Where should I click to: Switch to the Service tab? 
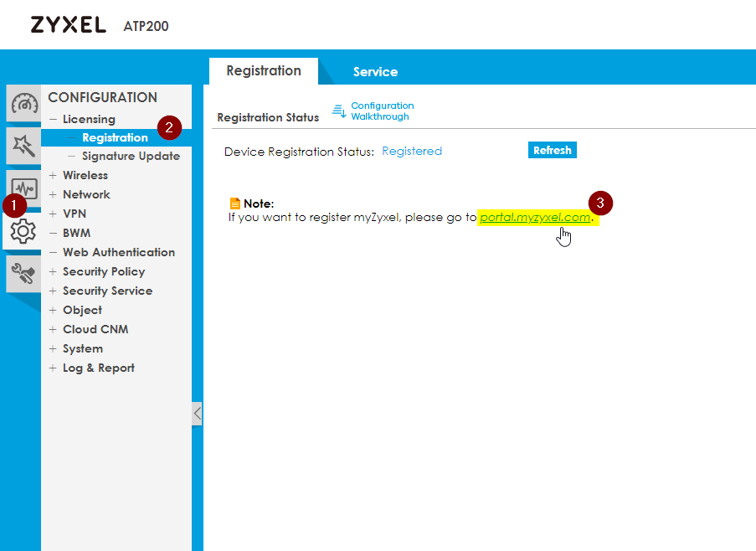(375, 72)
